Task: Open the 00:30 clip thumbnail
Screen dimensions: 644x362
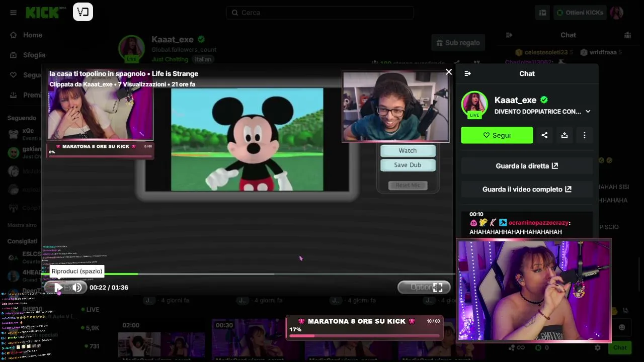Action: 255,338
